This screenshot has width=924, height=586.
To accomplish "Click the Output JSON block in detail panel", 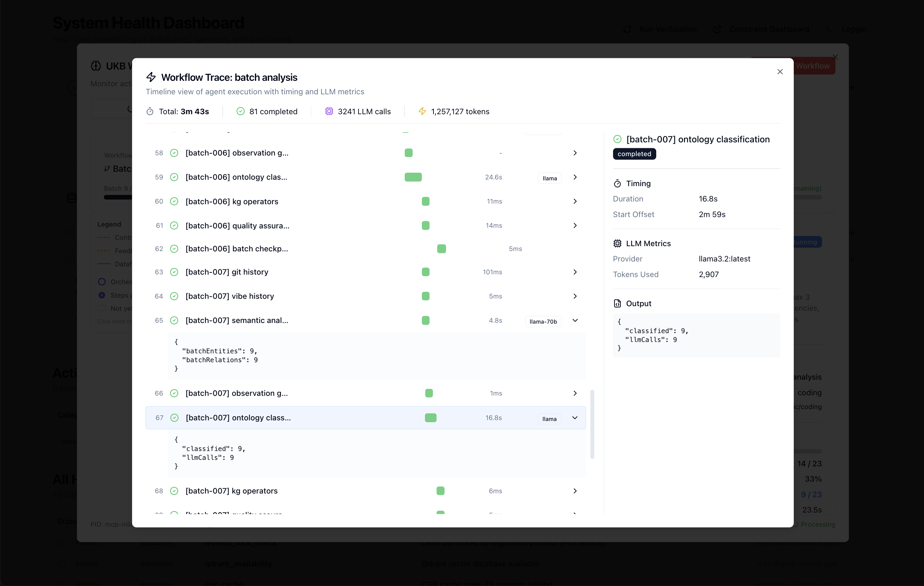I will (x=696, y=335).
